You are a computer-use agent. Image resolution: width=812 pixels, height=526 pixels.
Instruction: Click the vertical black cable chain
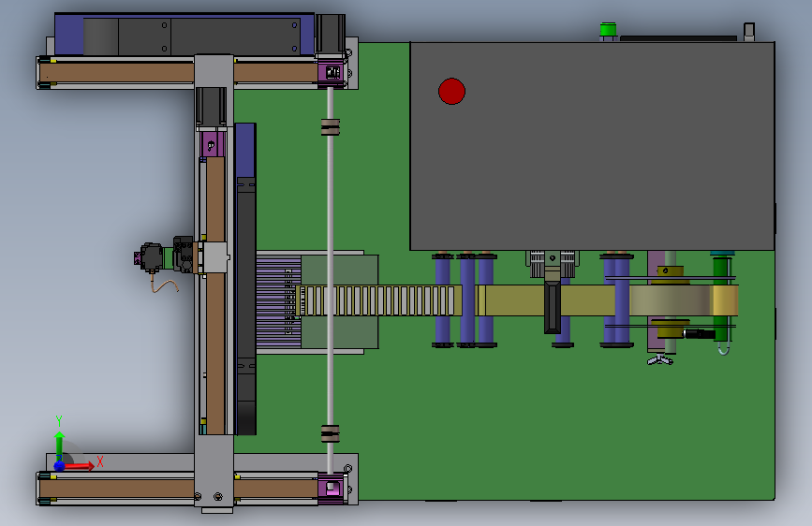pyautogui.click(x=246, y=305)
